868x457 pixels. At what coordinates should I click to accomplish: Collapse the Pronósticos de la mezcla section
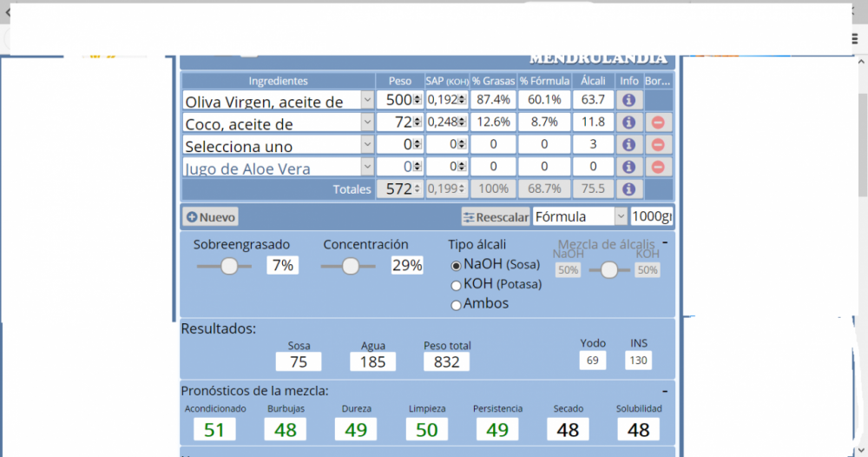click(x=665, y=391)
